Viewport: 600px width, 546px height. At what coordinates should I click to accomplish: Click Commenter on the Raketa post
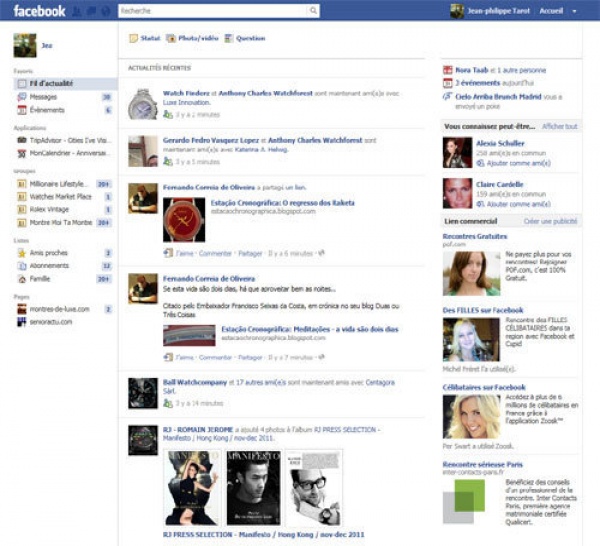coord(215,253)
